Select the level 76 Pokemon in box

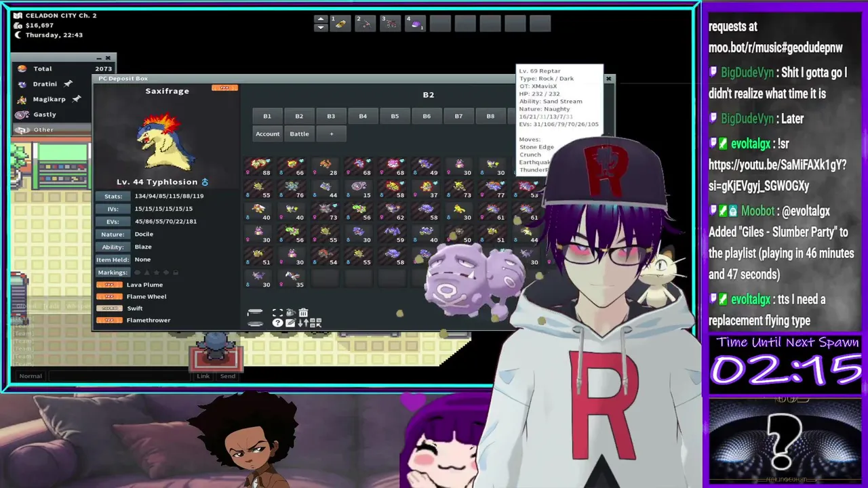click(292, 189)
